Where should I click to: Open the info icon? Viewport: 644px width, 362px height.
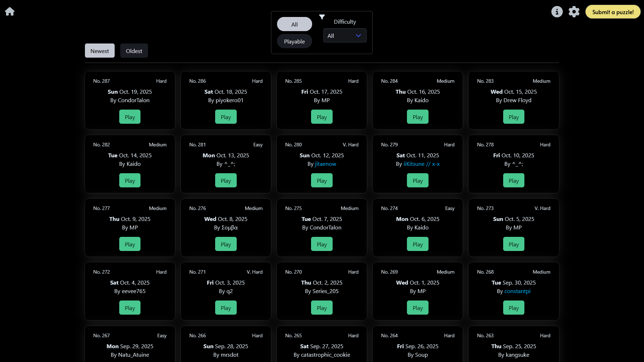tap(557, 12)
